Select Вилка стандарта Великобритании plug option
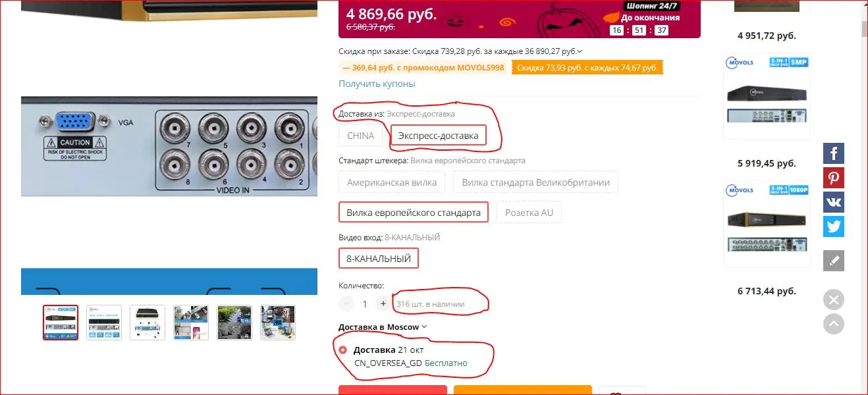Image resolution: width=868 pixels, height=395 pixels. [x=535, y=182]
